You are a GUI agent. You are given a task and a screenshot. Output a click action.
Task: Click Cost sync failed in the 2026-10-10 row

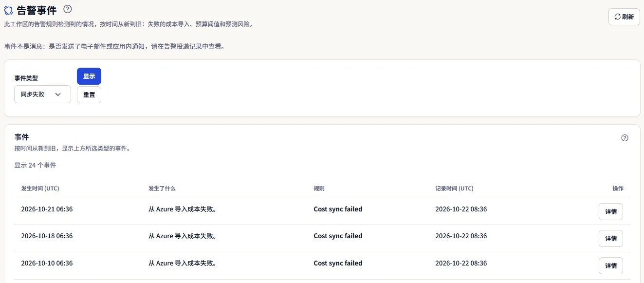click(338, 264)
